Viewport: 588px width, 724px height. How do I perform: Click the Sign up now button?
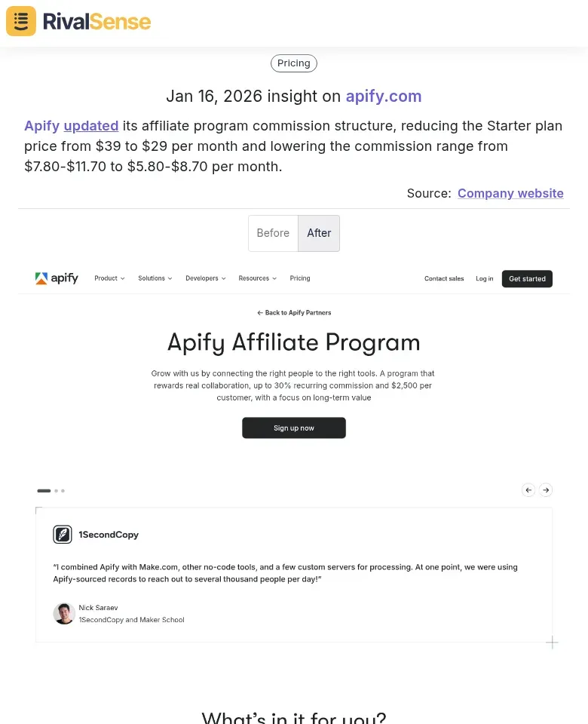(293, 428)
